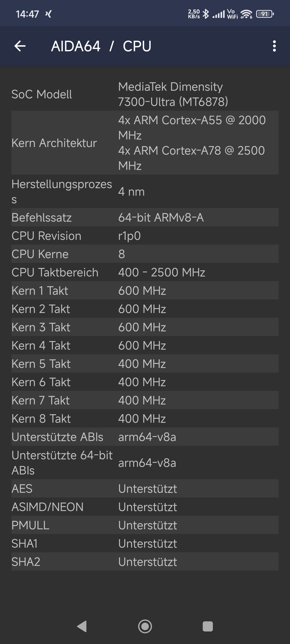Tap the back arrow in the header
This screenshot has height=644, width=290.
pyautogui.click(x=20, y=46)
